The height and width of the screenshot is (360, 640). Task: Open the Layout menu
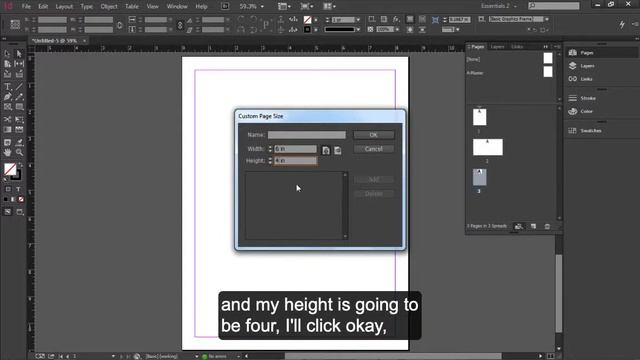(64, 7)
